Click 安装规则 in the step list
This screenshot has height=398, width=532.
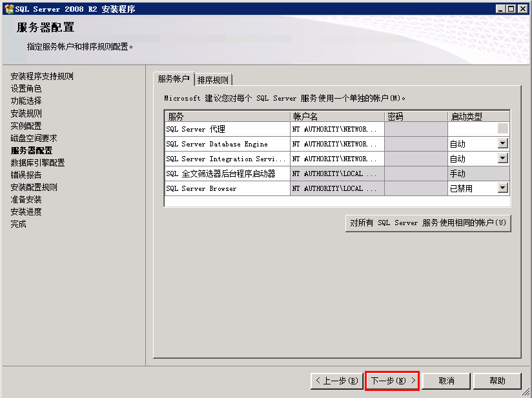point(26,114)
